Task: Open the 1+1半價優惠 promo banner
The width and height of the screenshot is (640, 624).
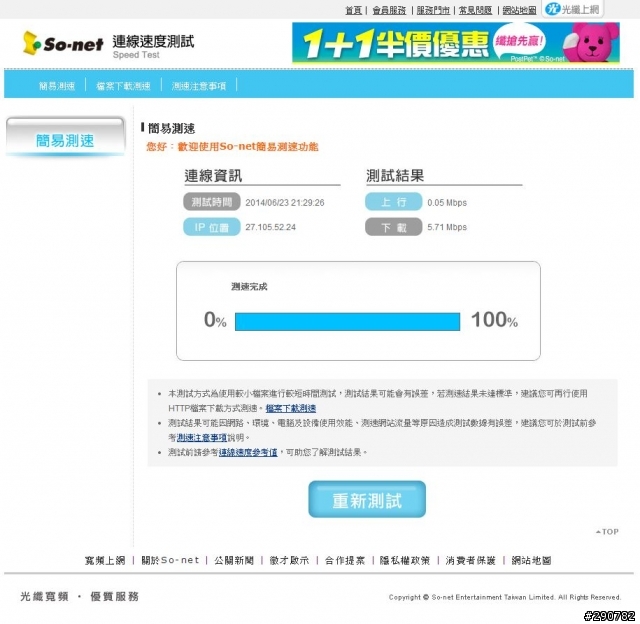Action: click(x=456, y=43)
